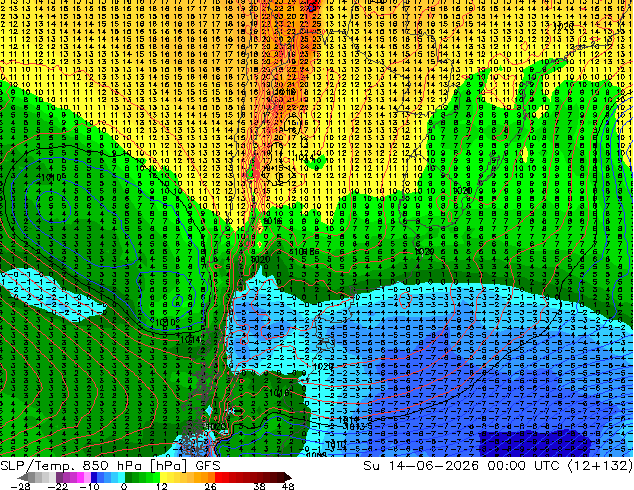This screenshot has height=490, width=634.
Task: Click the '-28' legend value
Action: pos(20,486)
